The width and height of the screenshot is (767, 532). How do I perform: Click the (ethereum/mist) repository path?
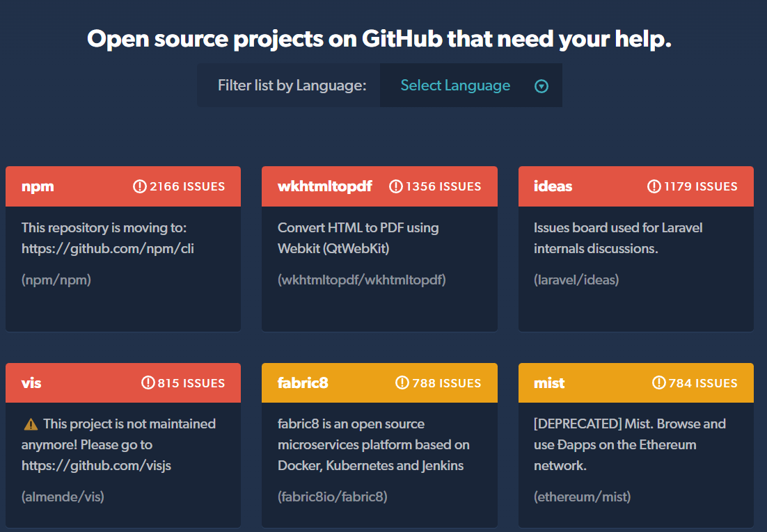click(582, 497)
